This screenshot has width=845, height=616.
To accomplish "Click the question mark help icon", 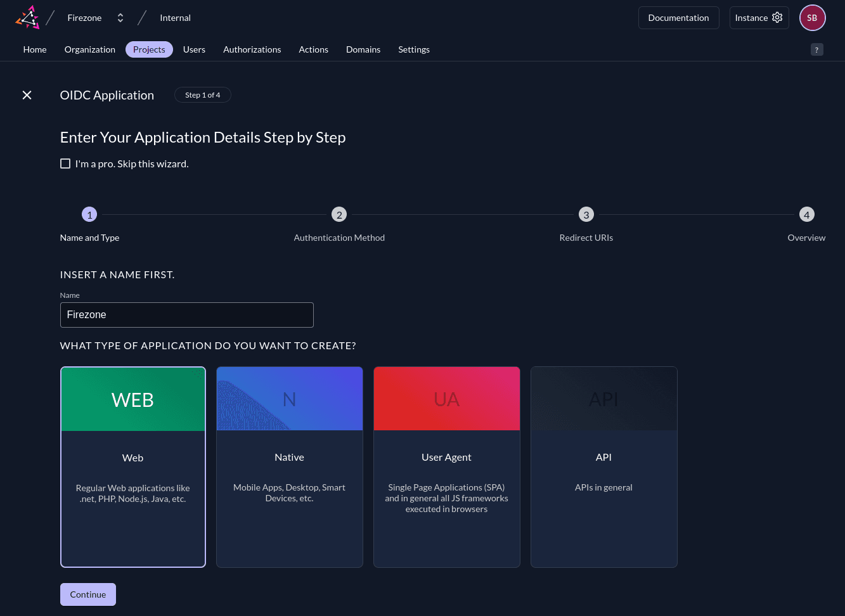I will (x=816, y=49).
